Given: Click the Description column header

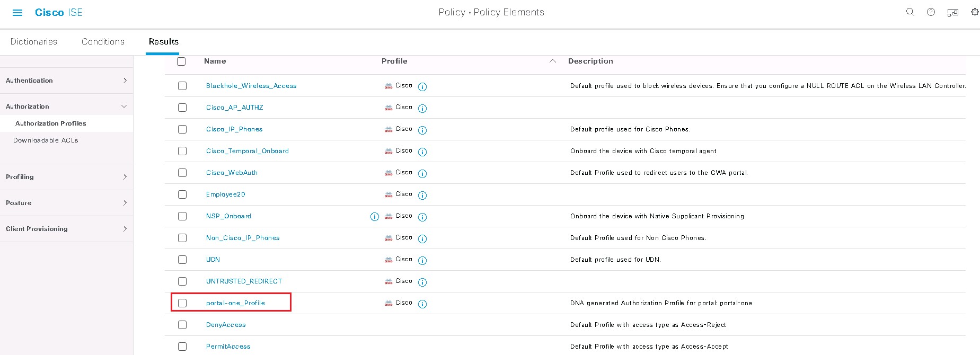Looking at the screenshot, I should [x=590, y=61].
